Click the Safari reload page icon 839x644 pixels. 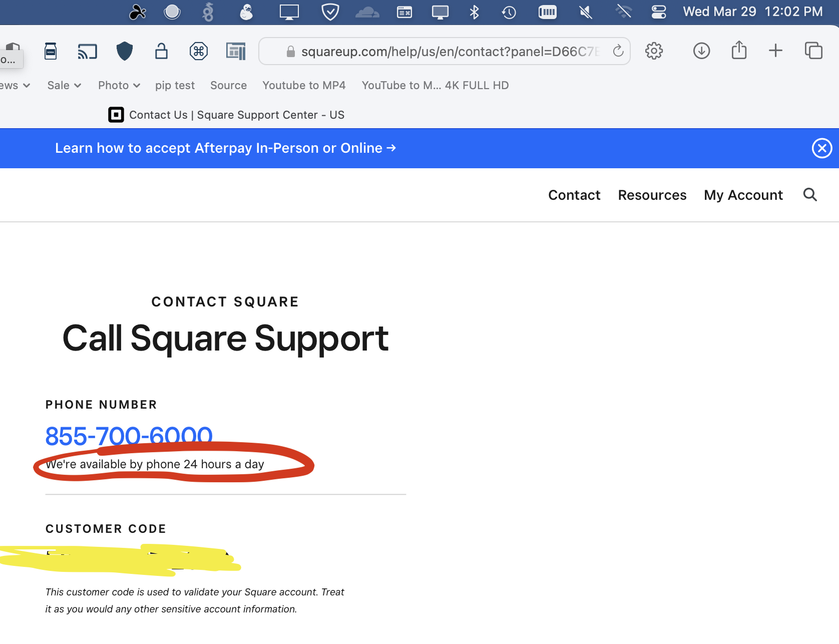(618, 51)
